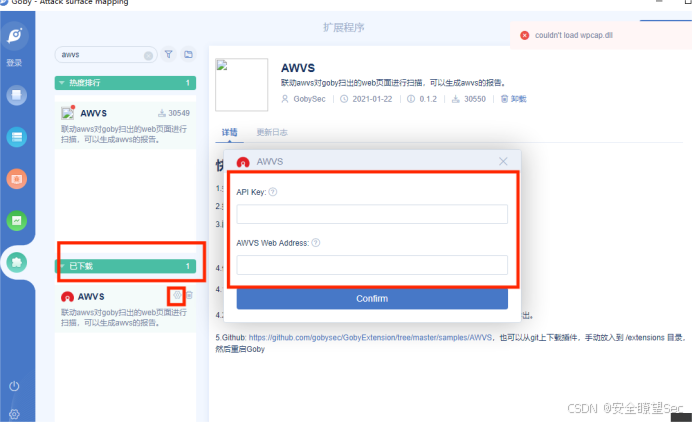This screenshot has height=422, width=692.
Task: Click the API Key help icon
Action: click(x=273, y=192)
